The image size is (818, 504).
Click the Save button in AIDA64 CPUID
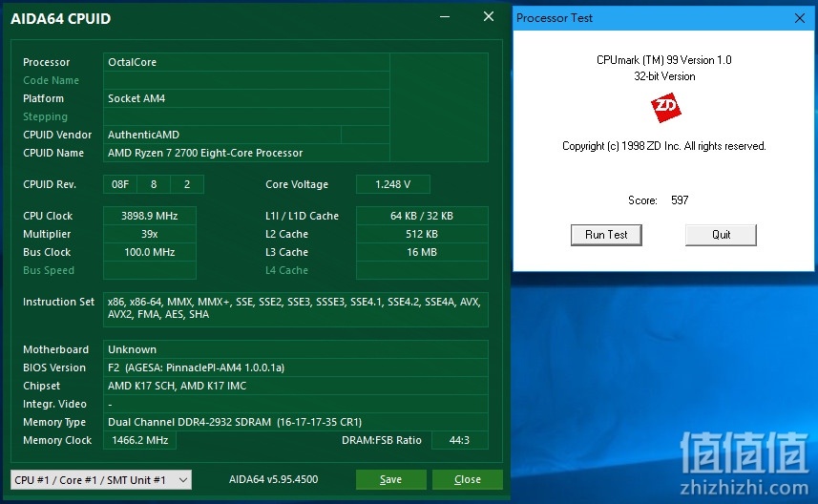390,479
